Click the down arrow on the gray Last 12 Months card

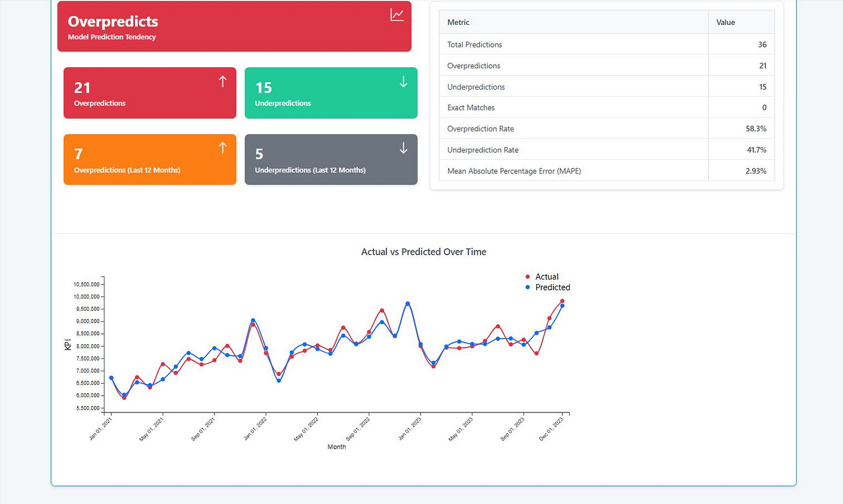[404, 149]
